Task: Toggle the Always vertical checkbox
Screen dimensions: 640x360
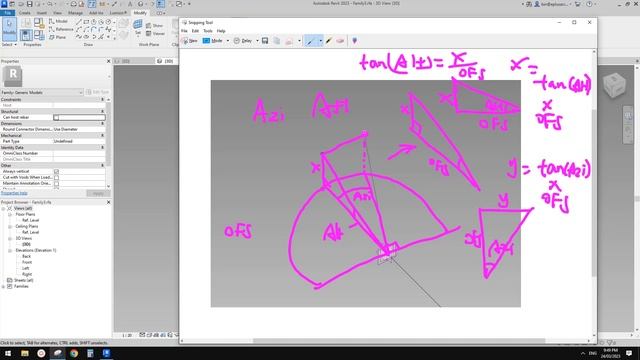Action: [56, 171]
